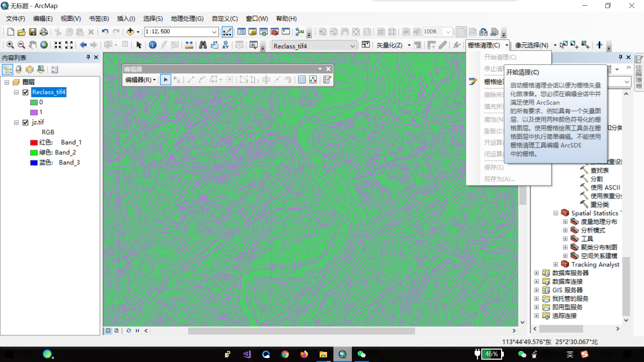The width and height of the screenshot is (644, 362).
Task: Open the Cell Selection menu
Action: coord(536,45)
